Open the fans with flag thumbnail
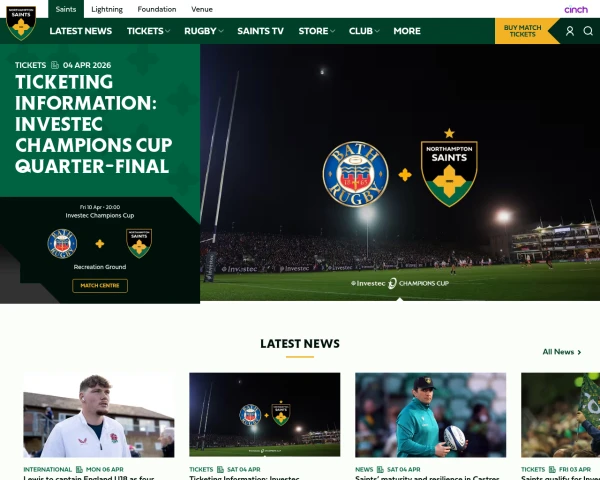600x480 pixels. 561,415
